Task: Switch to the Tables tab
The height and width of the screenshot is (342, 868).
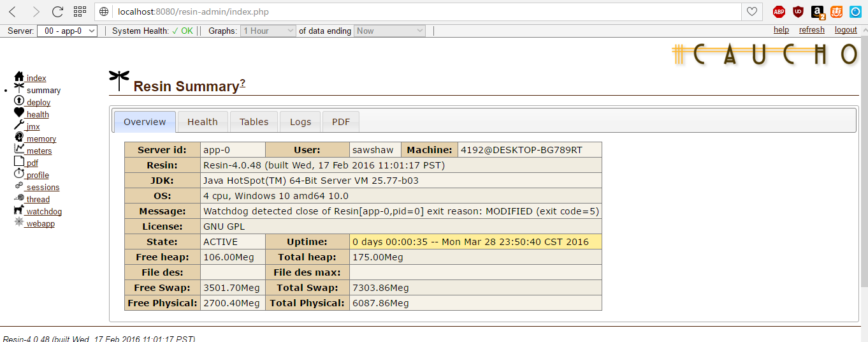Action: (x=254, y=121)
